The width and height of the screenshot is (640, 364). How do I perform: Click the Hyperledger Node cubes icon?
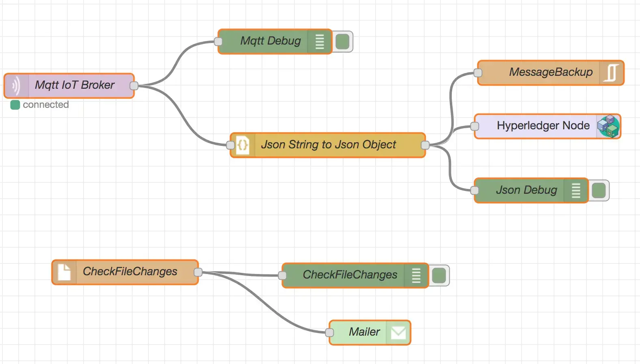608,126
